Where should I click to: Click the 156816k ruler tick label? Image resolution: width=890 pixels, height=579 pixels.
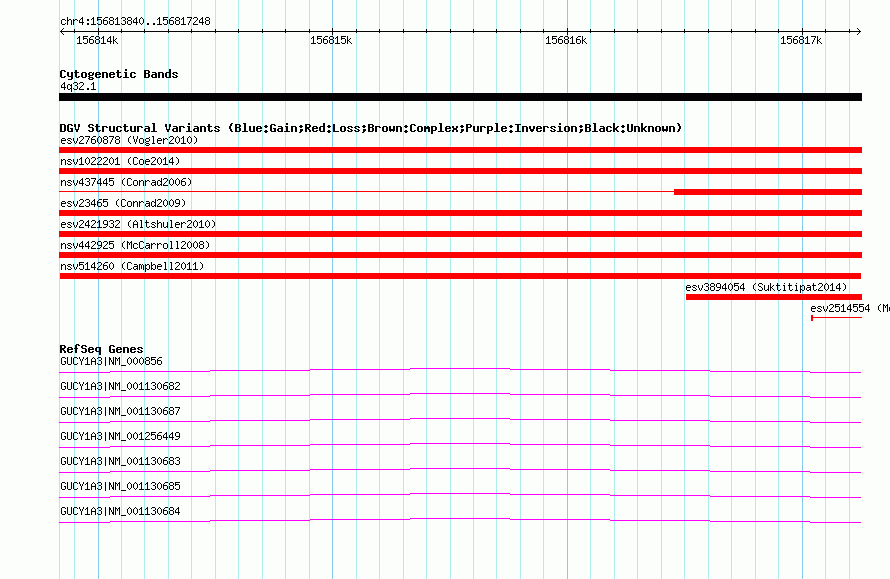[566, 41]
